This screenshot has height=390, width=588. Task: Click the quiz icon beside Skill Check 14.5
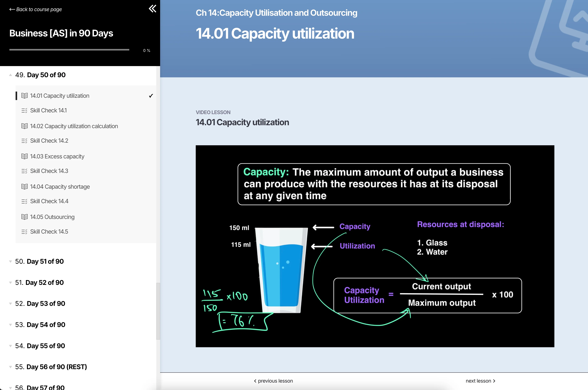(24, 232)
